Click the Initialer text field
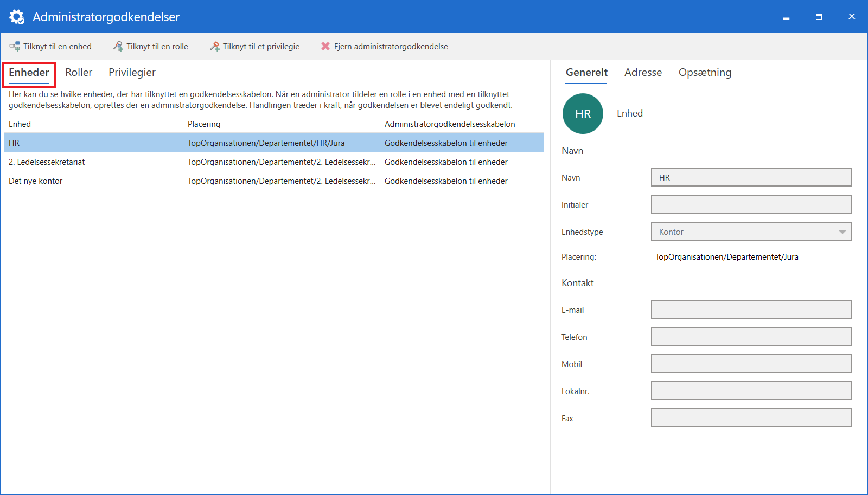 [x=751, y=204]
